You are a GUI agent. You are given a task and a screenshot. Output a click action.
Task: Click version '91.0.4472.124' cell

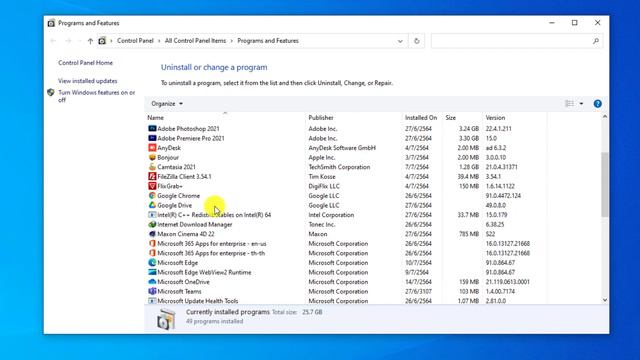[x=503, y=196]
